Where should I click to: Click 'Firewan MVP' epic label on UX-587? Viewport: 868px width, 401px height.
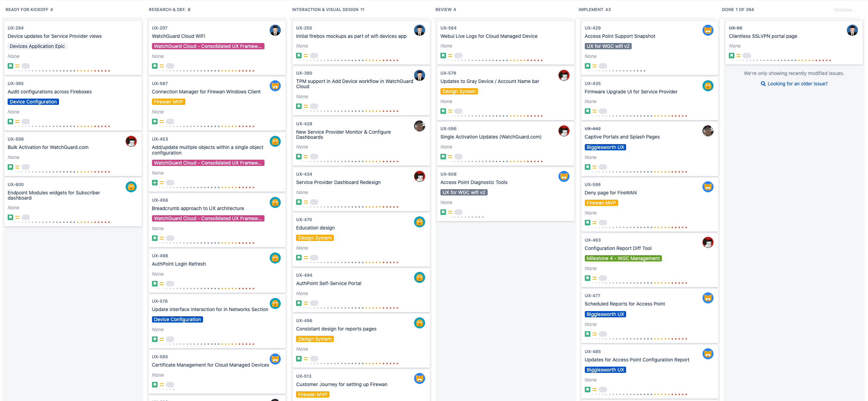pos(168,102)
